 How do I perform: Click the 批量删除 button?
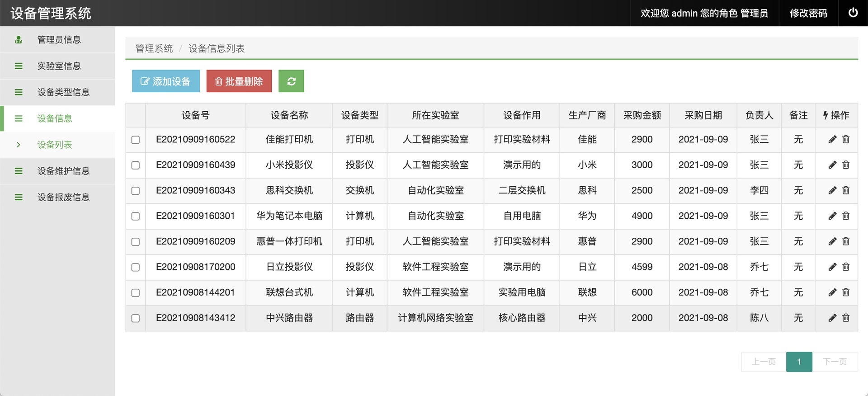(239, 81)
